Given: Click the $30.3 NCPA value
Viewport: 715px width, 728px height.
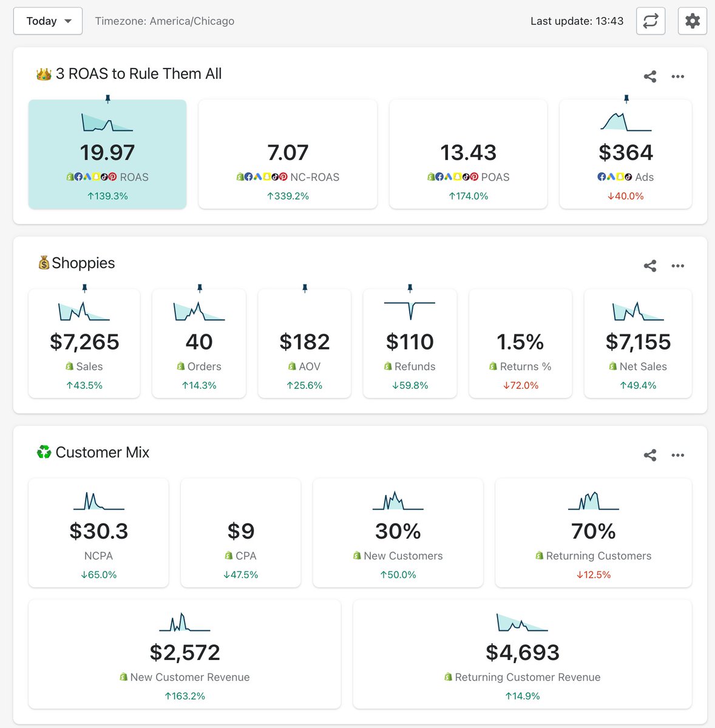Looking at the screenshot, I should [99, 531].
